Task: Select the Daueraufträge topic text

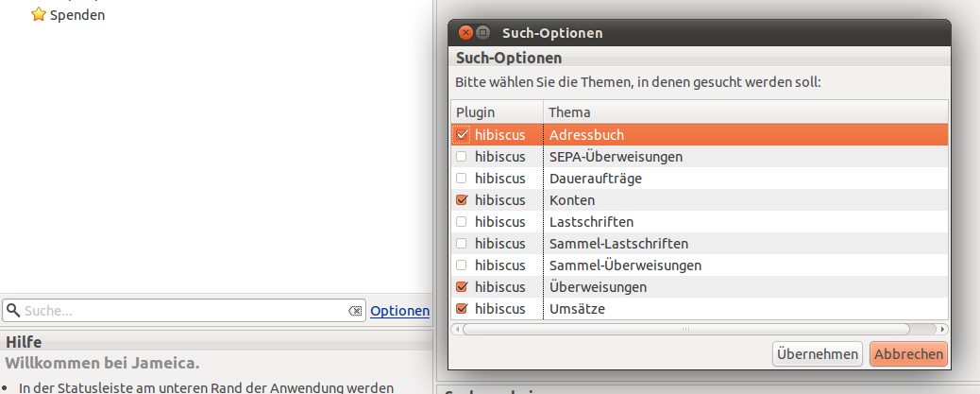Action: click(596, 179)
